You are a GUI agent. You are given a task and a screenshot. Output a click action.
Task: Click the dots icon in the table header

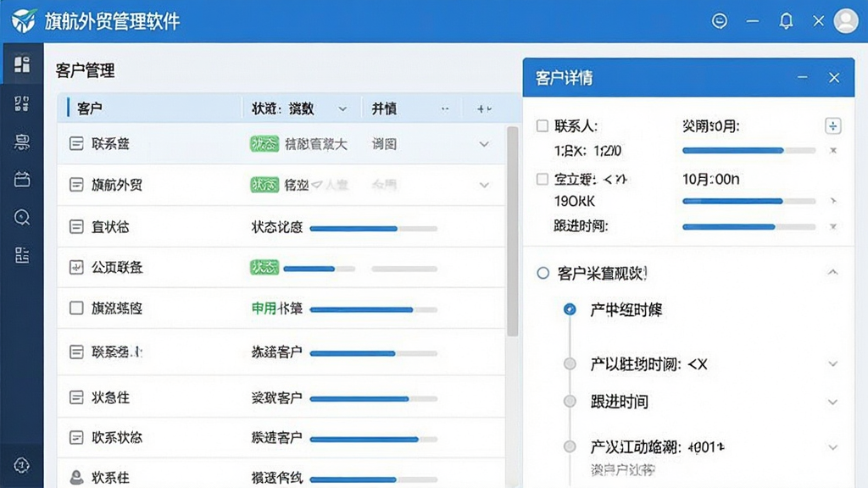coord(445,109)
